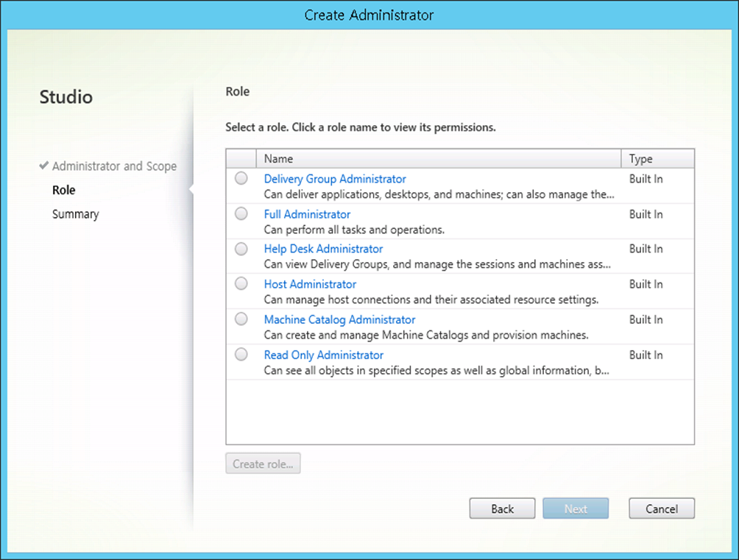Click 'Can perform all tasks and operations.' text
This screenshot has height=560, width=739.
354,230
